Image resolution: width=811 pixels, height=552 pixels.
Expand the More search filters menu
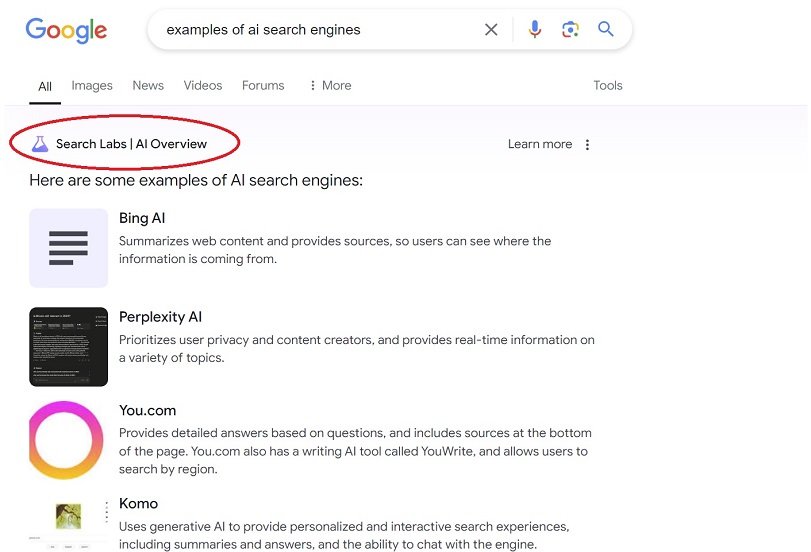tap(330, 85)
